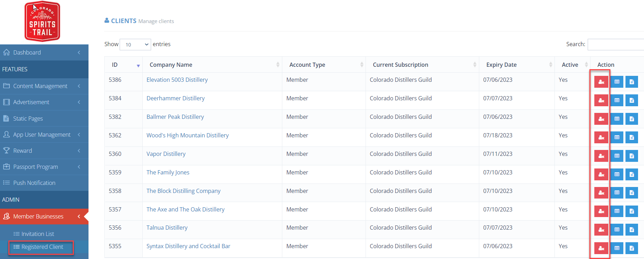This screenshot has height=259, width=644.
Task: Click red user icon in Deerhammer Distillery row
Action: click(601, 100)
